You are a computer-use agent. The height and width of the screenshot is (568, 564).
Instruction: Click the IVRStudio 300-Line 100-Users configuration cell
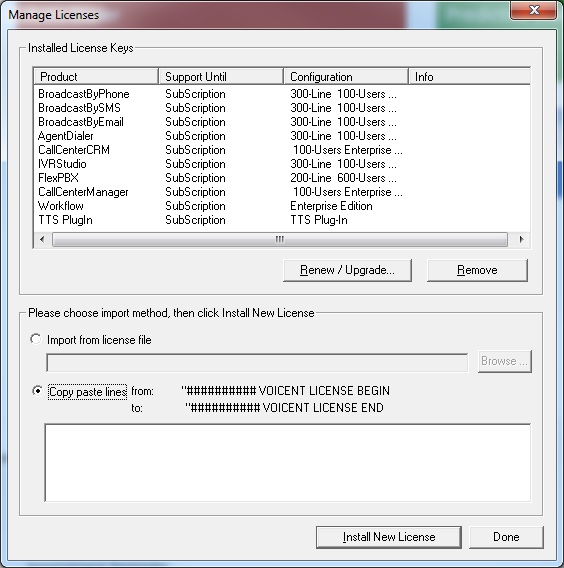tap(343, 164)
